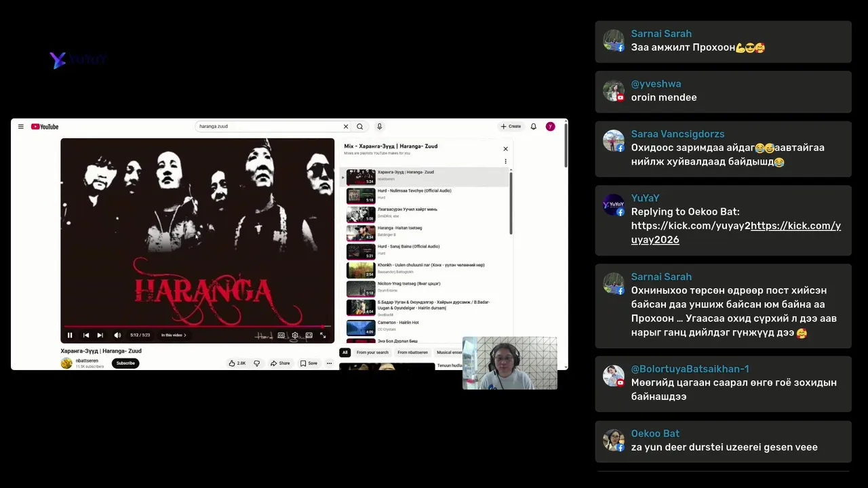Screen dimensions: 868x488
Task: Open more actions ellipsis below video
Action: [330, 363]
